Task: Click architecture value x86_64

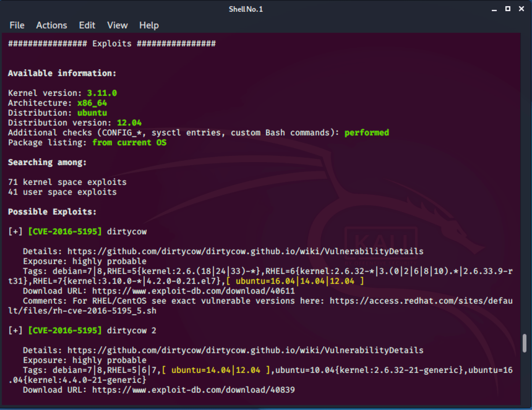Action: pos(92,103)
